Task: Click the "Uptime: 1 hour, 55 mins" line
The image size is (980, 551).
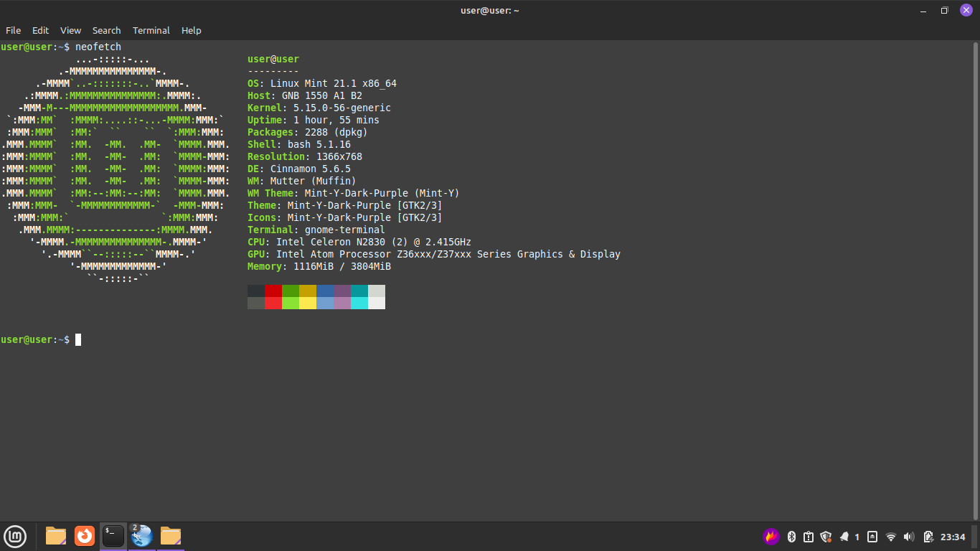Action: (314, 120)
